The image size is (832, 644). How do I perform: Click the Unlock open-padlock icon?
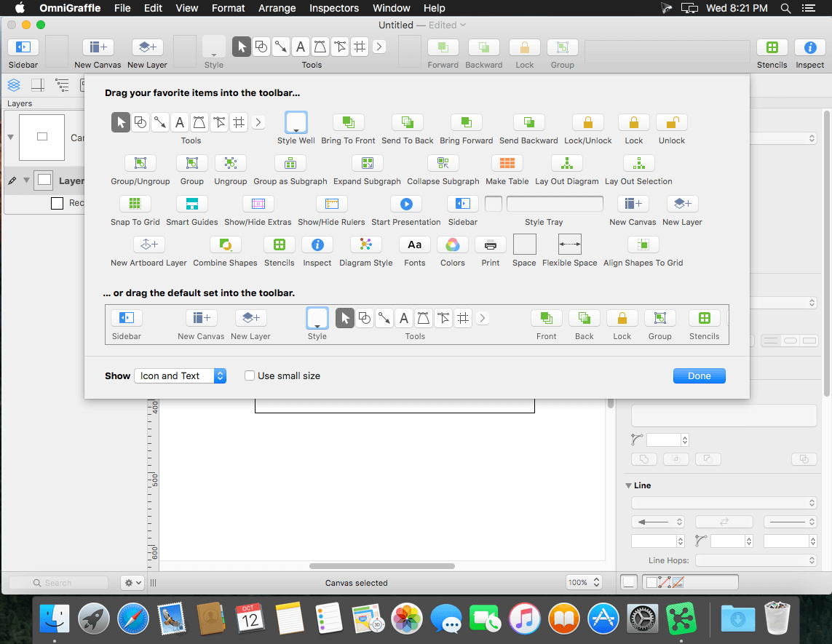(672, 122)
